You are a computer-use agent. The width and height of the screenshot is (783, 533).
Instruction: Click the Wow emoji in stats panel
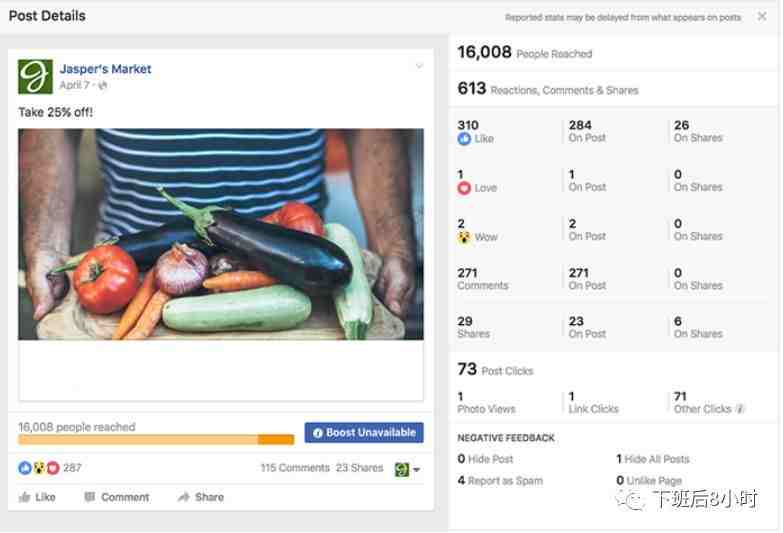pyautogui.click(x=464, y=237)
